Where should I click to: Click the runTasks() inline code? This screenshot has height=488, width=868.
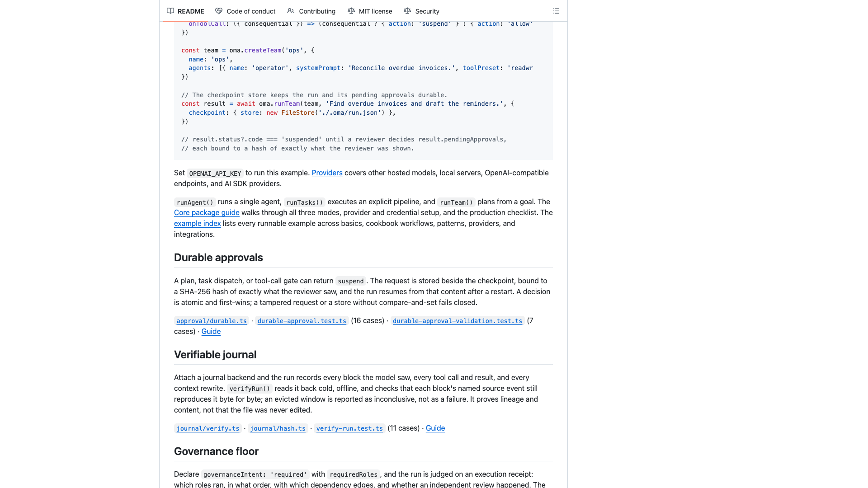click(x=305, y=202)
